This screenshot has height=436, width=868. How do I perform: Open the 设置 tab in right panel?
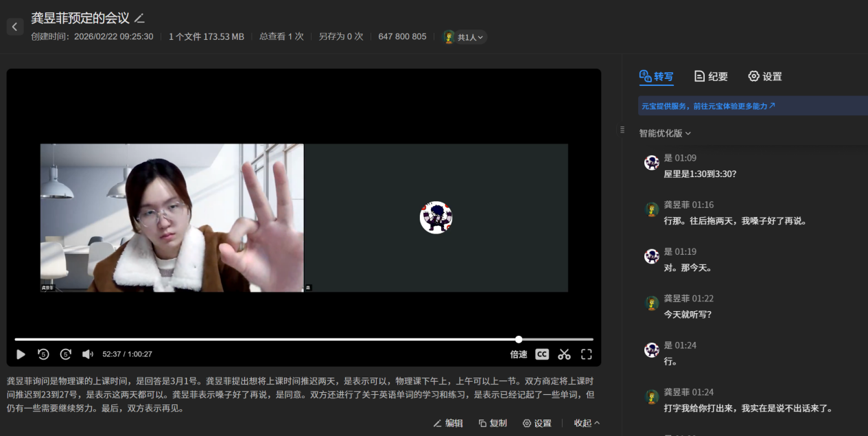click(765, 76)
